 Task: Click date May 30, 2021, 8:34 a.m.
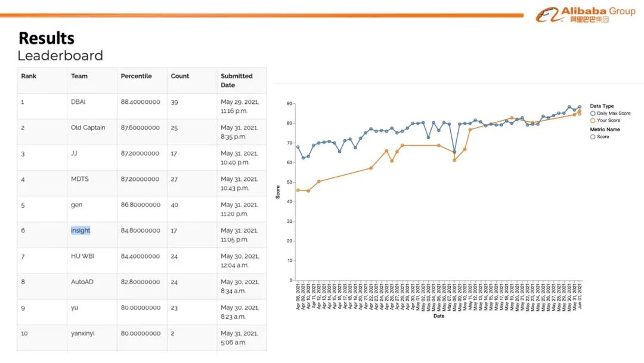[x=240, y=286]
